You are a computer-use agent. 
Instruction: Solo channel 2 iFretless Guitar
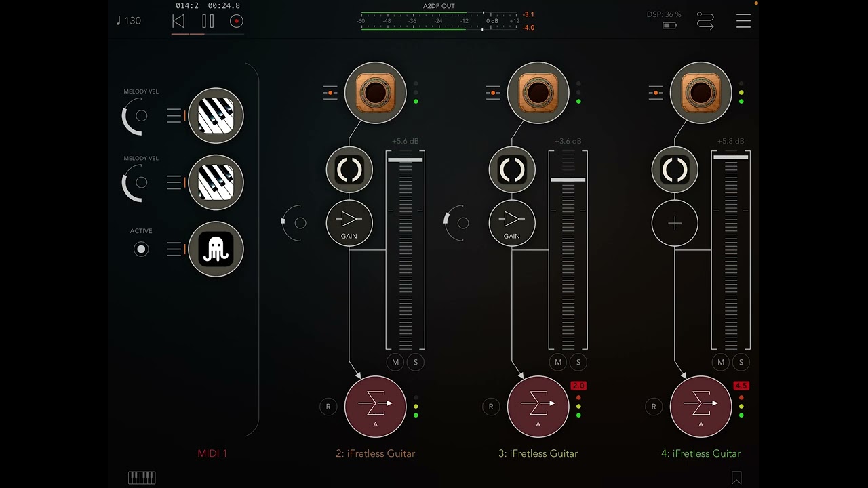click(416, 362)
